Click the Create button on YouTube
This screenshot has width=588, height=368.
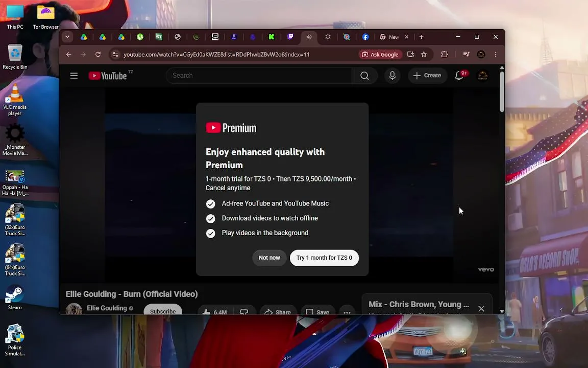[x=428, y=76]
